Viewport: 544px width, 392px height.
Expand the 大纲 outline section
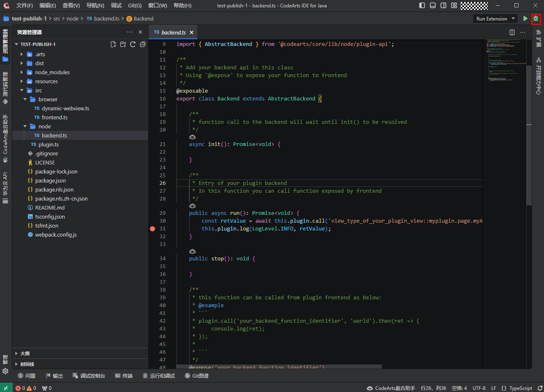(x=80, y=353)
